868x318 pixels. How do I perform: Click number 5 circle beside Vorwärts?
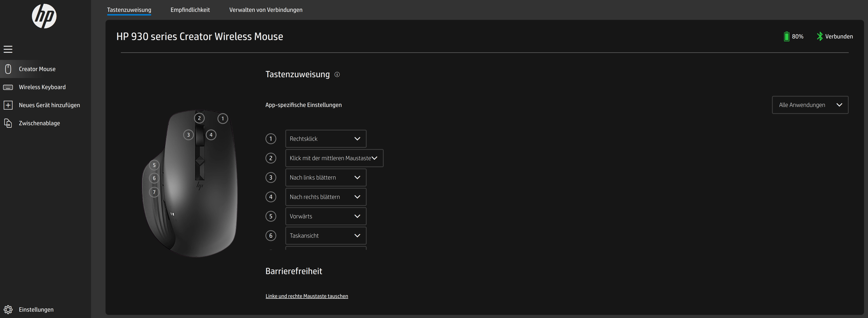pos(271,216)
